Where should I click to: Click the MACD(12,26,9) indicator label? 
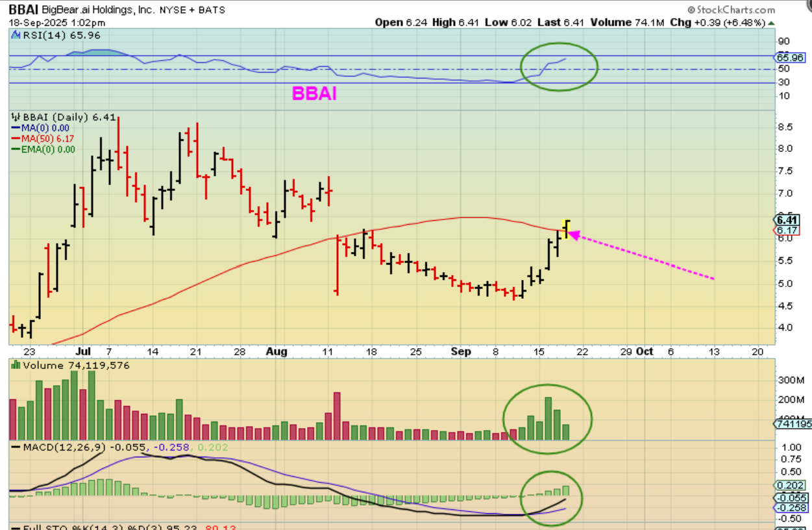(65, 448)
